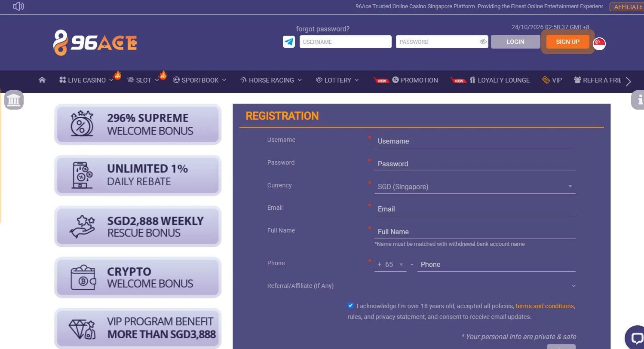
Task: Expand the Live Casino menu
Action: 86,80
